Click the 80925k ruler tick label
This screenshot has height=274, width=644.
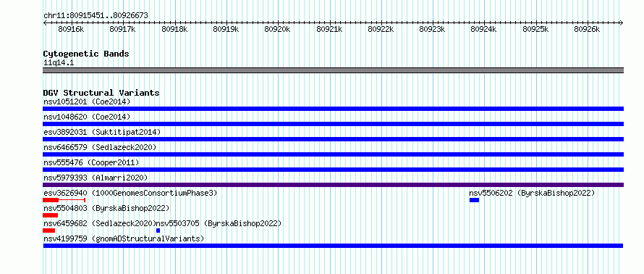pos(535,29)
